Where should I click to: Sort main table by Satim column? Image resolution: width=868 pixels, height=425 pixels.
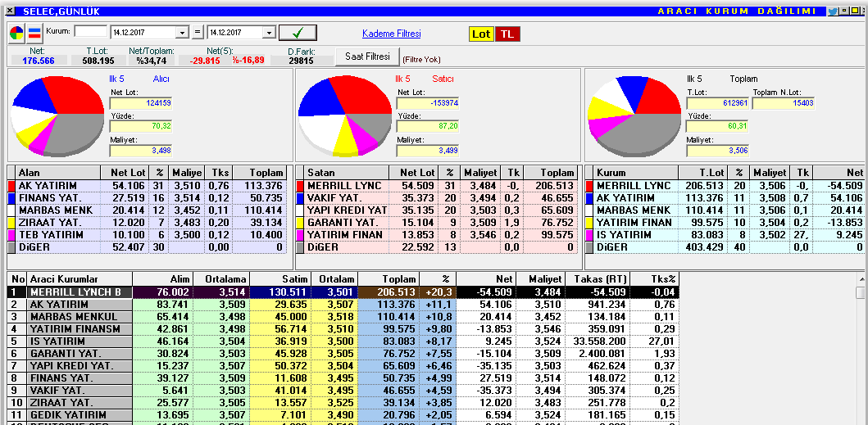280,279
